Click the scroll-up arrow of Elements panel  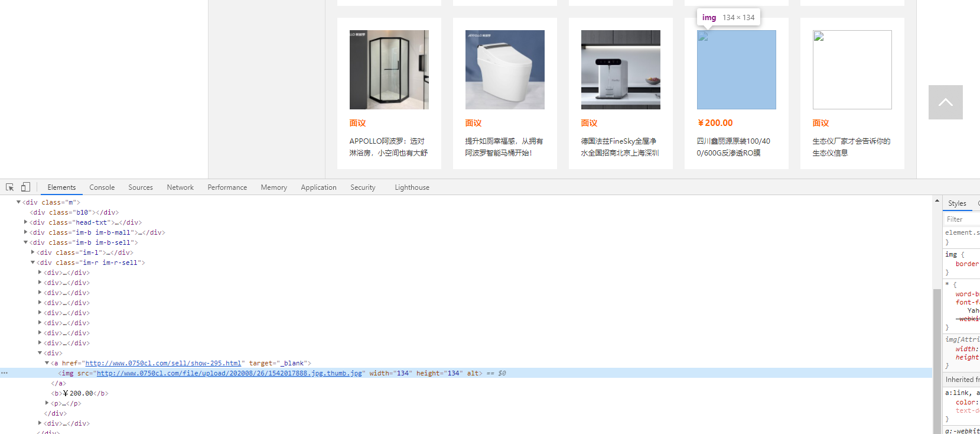[x=937, y=201]
